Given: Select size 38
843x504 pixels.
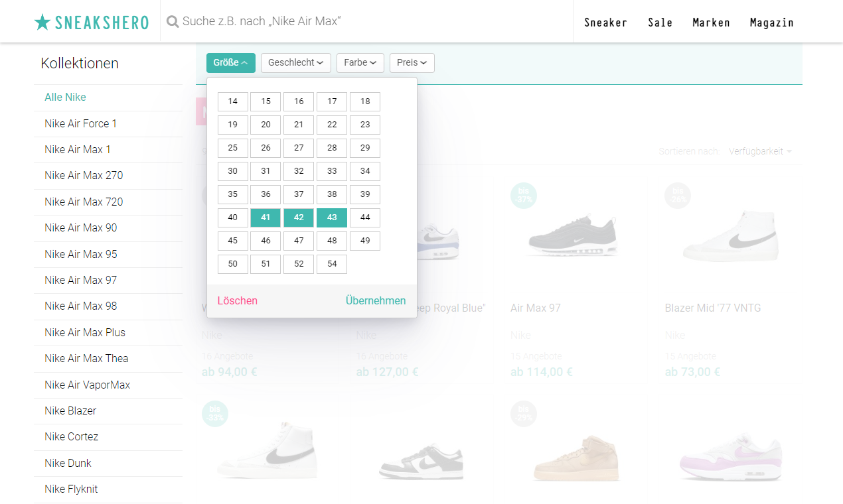Looking at the screenshot, I should click(332, 194).
